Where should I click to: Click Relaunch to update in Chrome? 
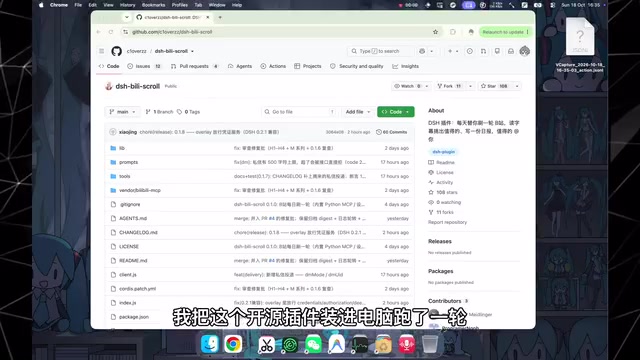505,32
